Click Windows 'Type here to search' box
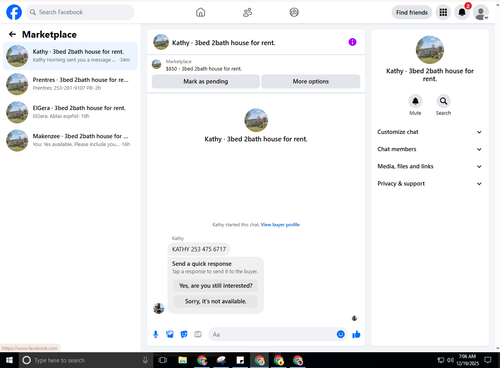 point(85,360)
